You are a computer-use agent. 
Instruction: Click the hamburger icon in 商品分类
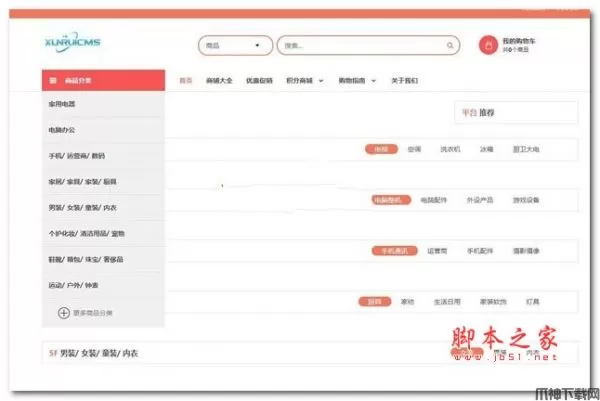53,80
